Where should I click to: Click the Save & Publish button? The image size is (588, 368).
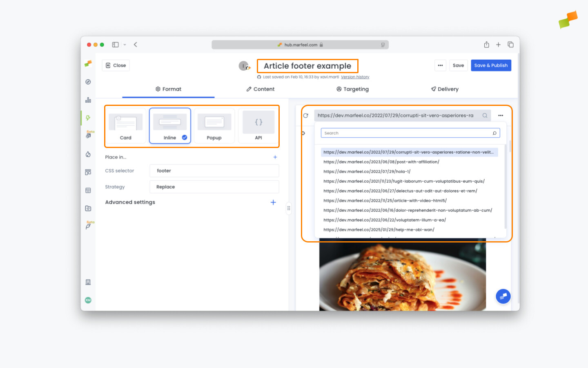[x=491, y=65]
